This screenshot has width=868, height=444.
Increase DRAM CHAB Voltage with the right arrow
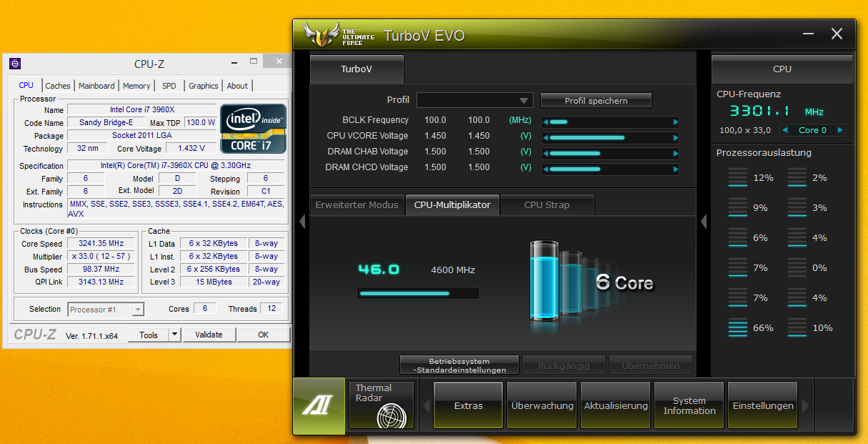tap(676, 154)
